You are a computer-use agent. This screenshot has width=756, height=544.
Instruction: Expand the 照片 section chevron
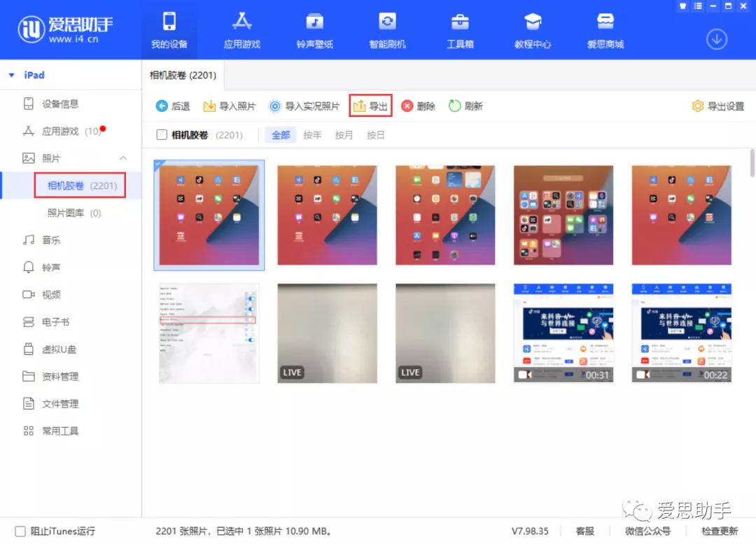[x=125, y=158]
